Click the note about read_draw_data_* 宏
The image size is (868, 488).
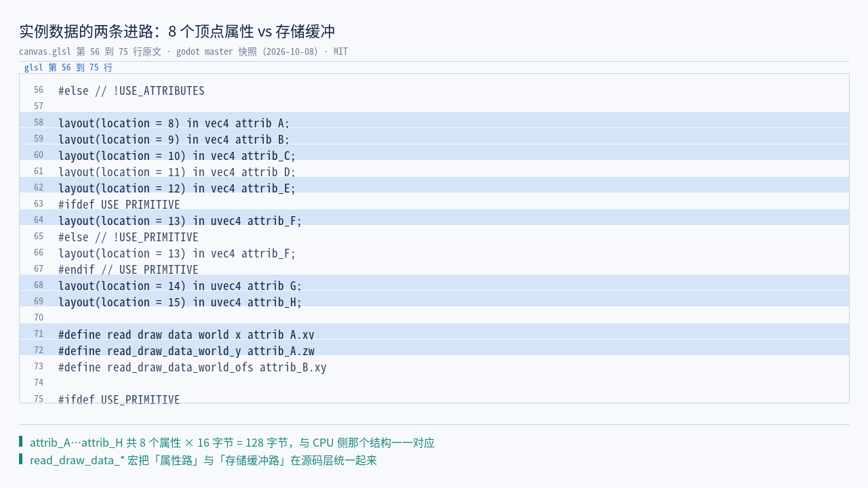[x=203, y=460]
